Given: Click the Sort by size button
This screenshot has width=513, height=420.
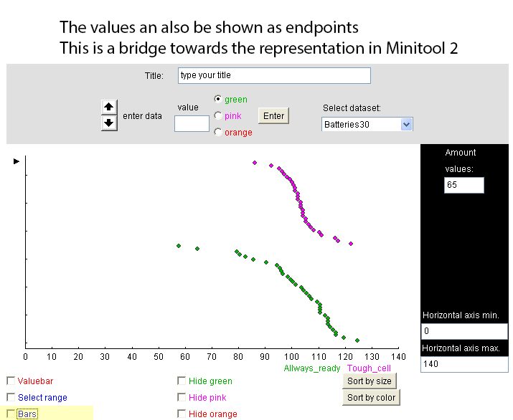Looking at the screenshot, I should click(370, 381).
